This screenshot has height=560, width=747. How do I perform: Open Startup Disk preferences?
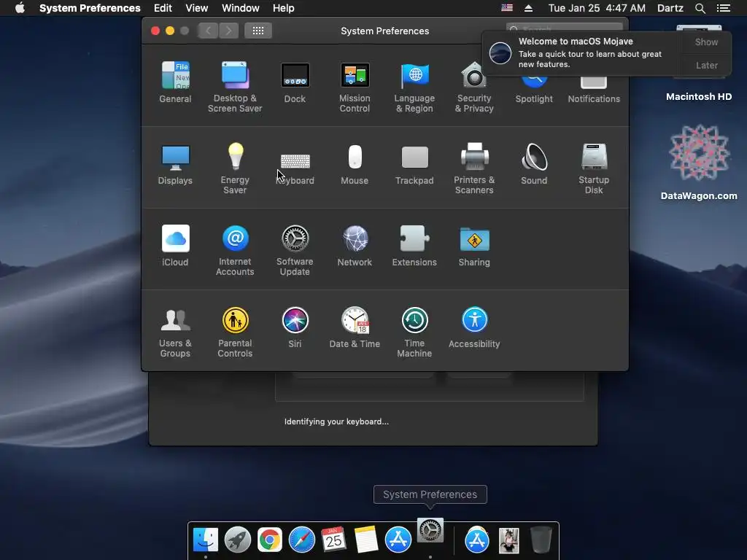pyautogui.click(x=594, y=168)
